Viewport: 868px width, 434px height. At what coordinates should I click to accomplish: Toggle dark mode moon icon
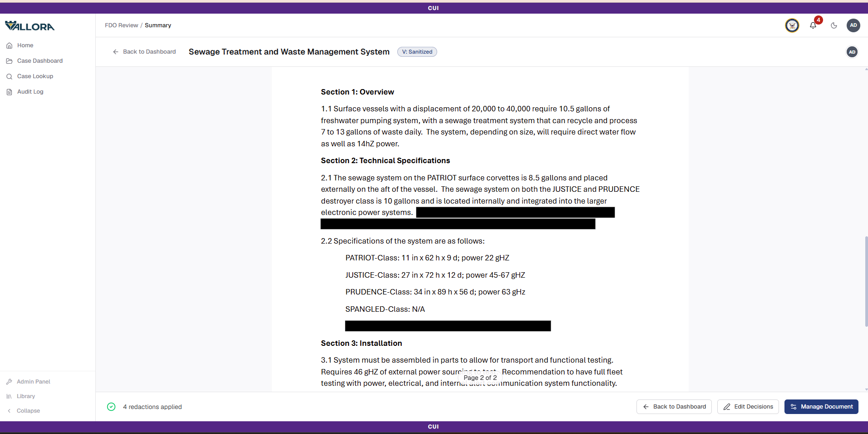834,25
